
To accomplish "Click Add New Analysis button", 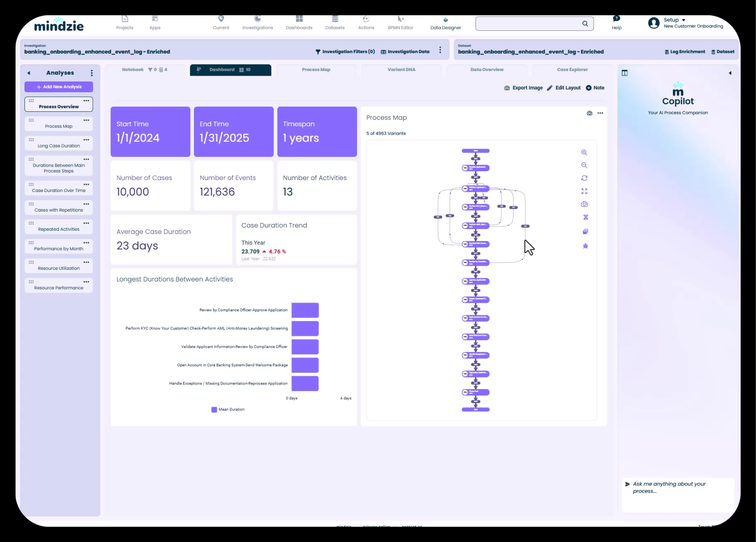I will 59,87.
